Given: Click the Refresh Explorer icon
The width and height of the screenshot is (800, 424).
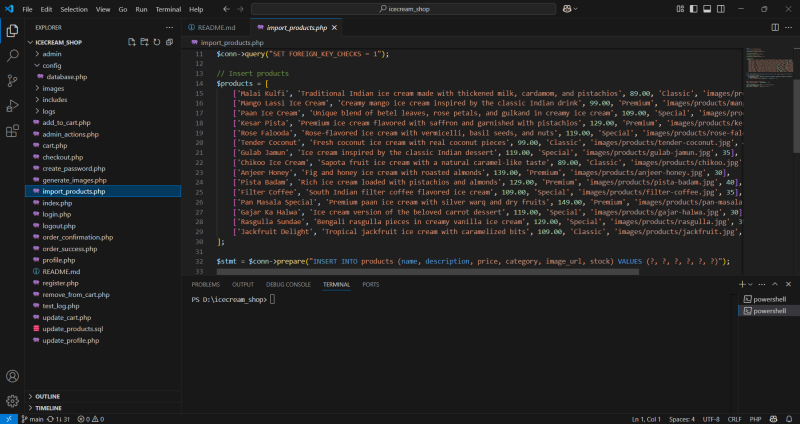Looking at the screenshot, I should 157,42.
